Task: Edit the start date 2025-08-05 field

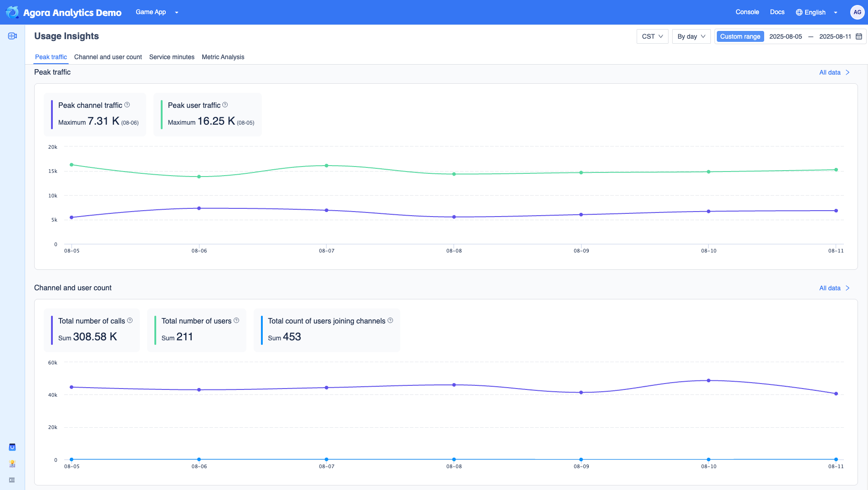Action: click(786, 36)
